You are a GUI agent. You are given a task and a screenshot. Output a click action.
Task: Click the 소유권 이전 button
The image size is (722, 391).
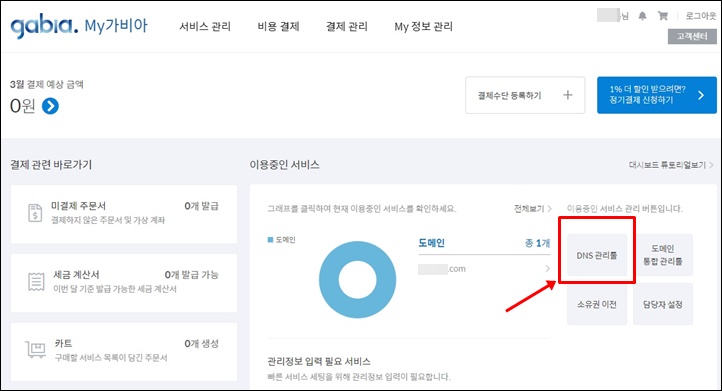pos(597,304)
